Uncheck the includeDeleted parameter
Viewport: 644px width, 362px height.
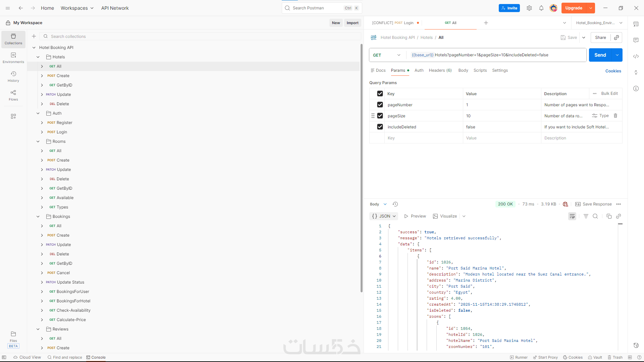click(380, 127)
